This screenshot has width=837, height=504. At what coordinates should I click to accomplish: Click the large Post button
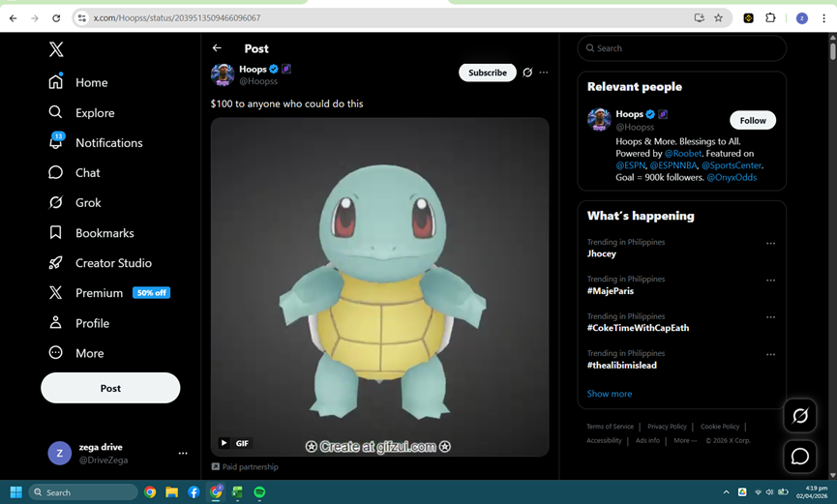coord(110,388)
